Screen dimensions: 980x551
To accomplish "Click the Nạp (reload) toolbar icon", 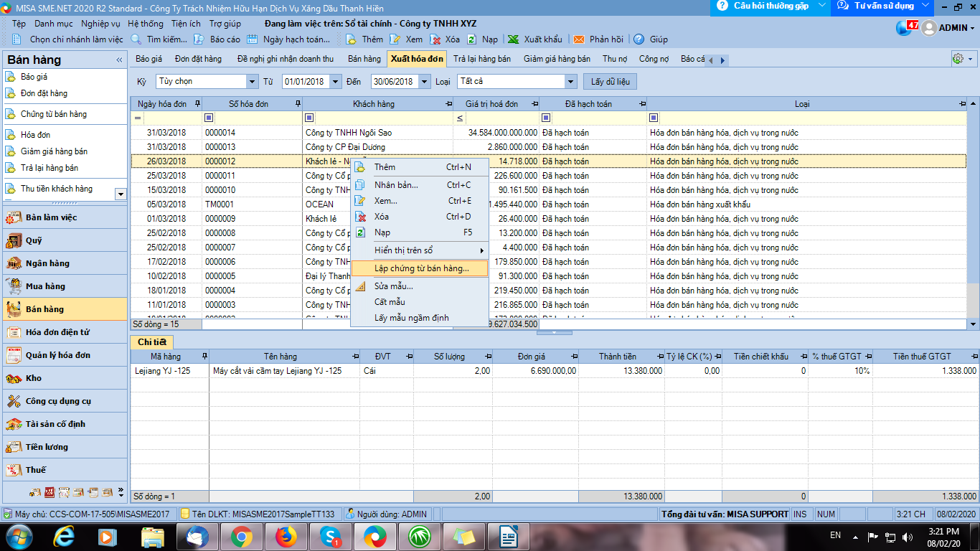I will click(x=471, y=39).
